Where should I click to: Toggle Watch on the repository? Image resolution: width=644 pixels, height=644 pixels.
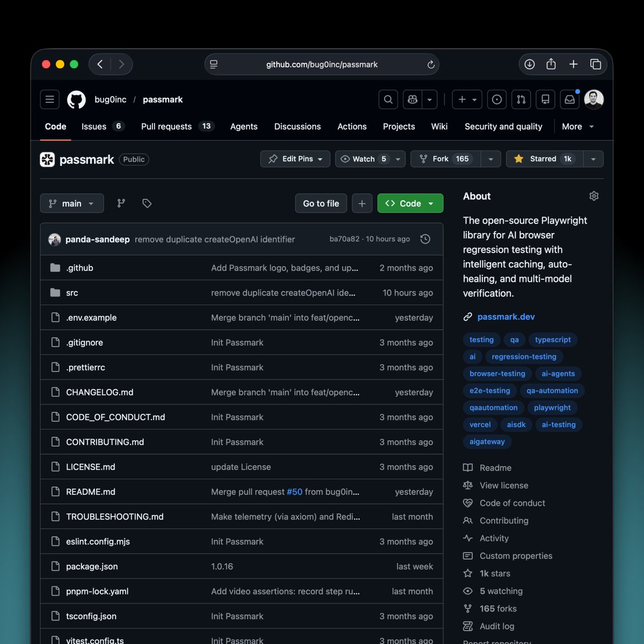pos(363,159)
